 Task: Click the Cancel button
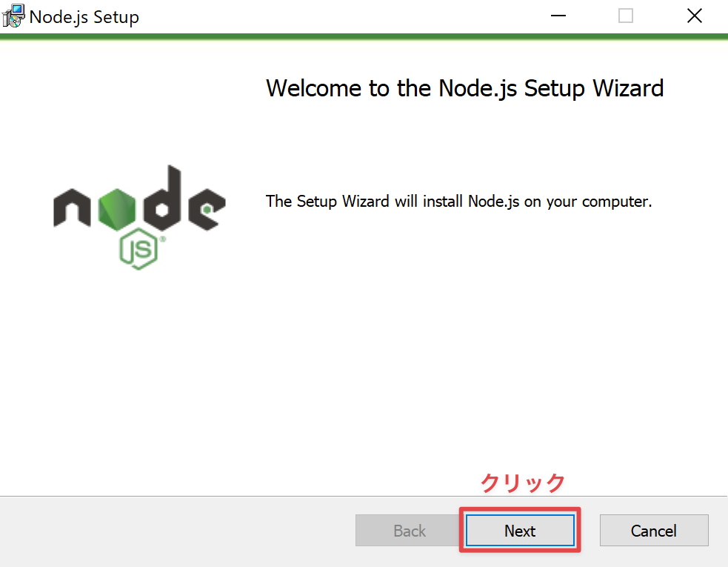click(x=653, y=531)
